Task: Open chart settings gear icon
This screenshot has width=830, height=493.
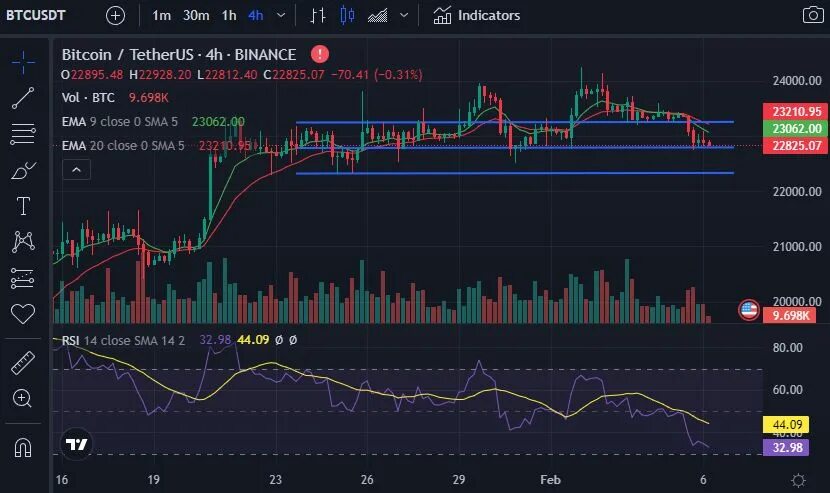Action: 798,480
